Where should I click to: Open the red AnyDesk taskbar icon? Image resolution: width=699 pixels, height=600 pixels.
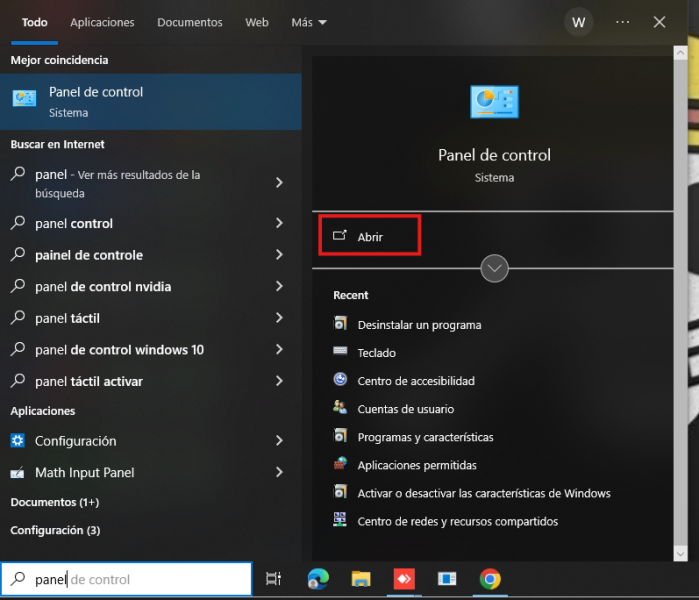(x=403, y=579)
